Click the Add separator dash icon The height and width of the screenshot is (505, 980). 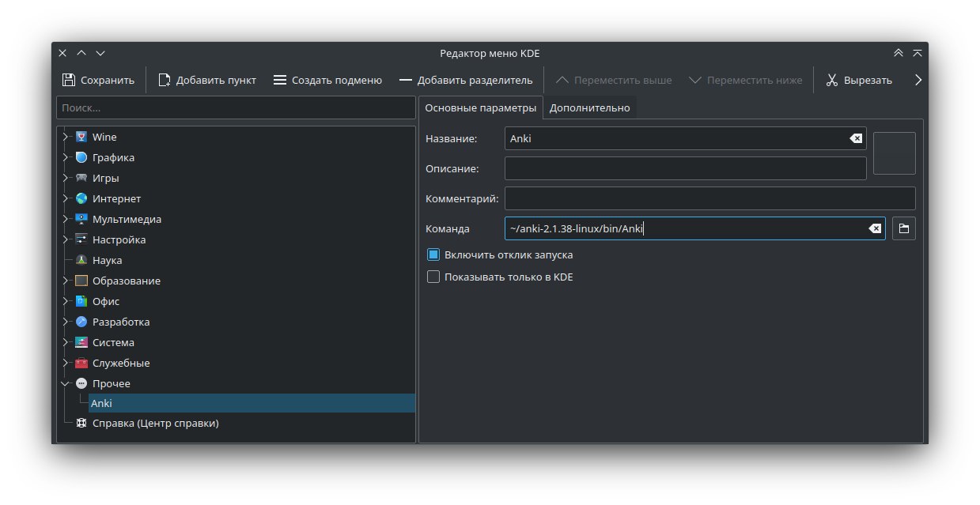point(406,80)
